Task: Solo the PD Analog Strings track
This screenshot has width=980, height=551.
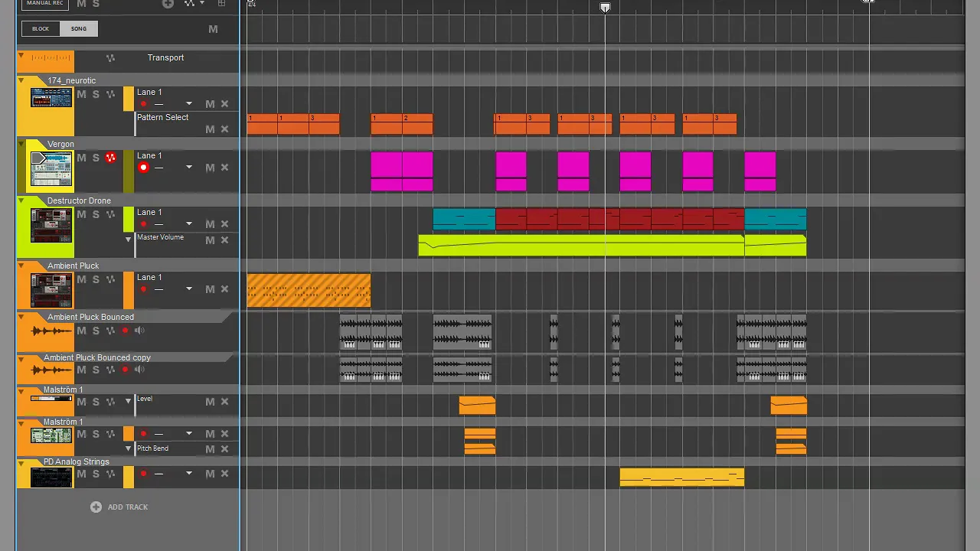Action: pyautogui.click(x=96, y=474)
